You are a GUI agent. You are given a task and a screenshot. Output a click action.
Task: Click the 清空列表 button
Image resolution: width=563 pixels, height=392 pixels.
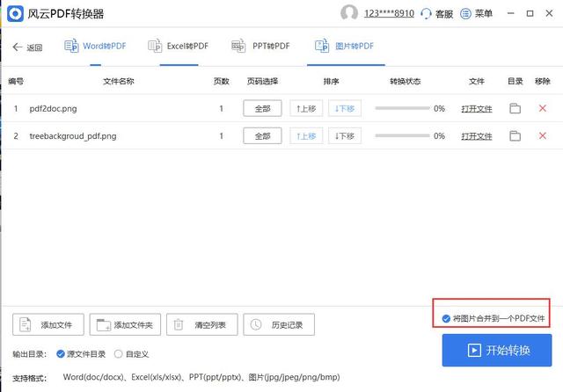click(x=201, y=324)
